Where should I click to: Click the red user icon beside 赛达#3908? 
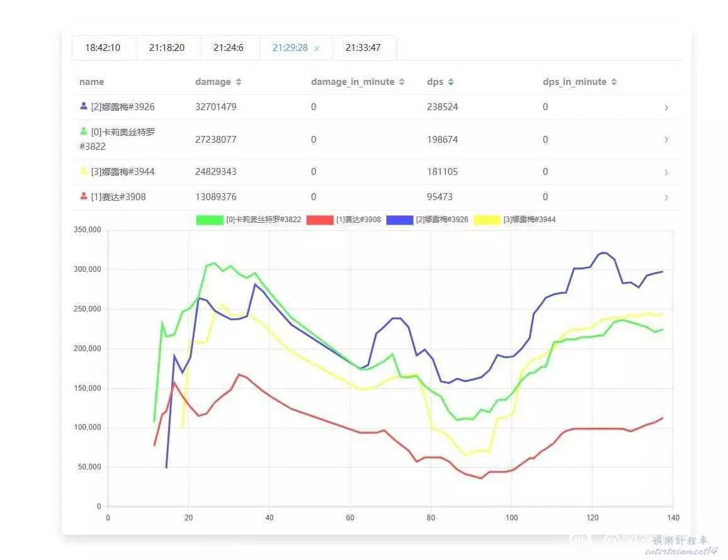(84, 196)
